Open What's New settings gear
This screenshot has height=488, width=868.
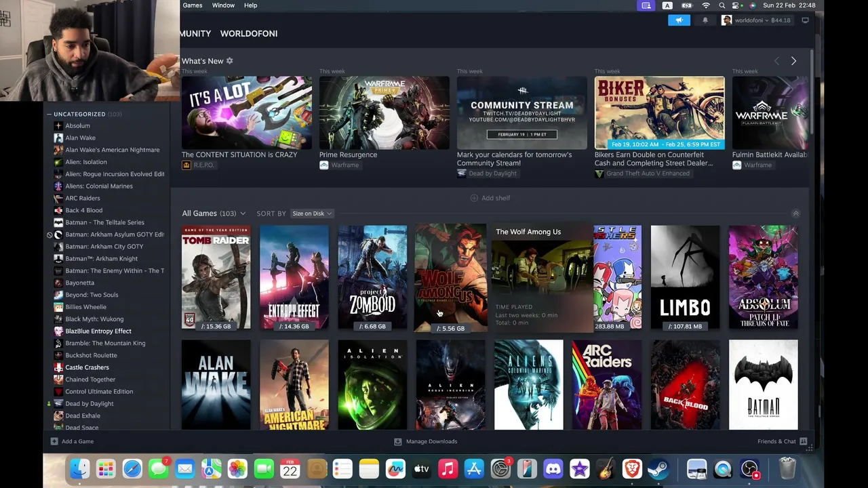pos(229,61)
